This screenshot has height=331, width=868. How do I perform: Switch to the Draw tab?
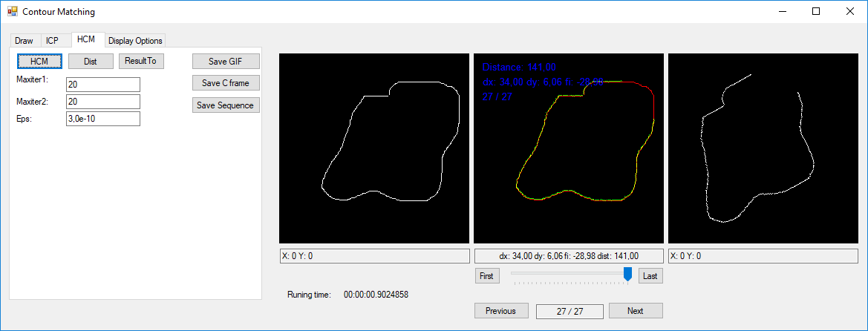24,41
